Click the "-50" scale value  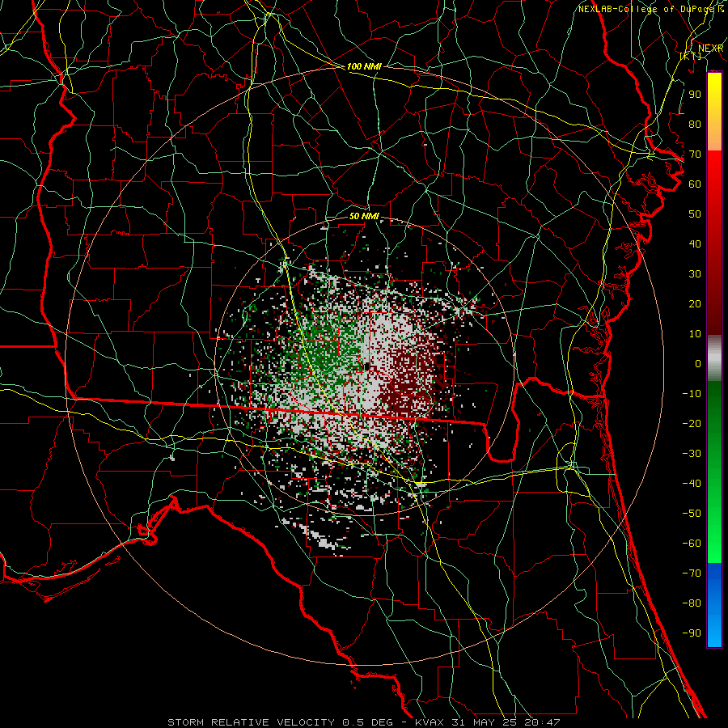tap(692, 514)
